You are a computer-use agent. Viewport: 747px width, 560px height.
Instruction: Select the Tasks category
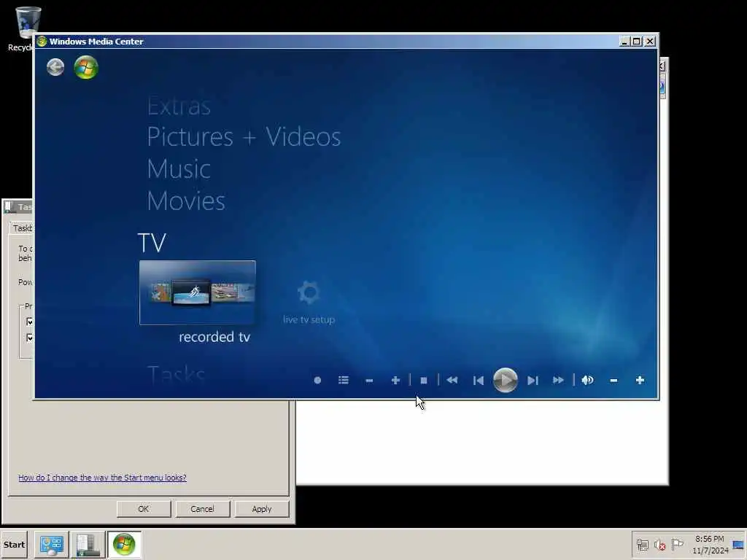click(x=176, y=374)
